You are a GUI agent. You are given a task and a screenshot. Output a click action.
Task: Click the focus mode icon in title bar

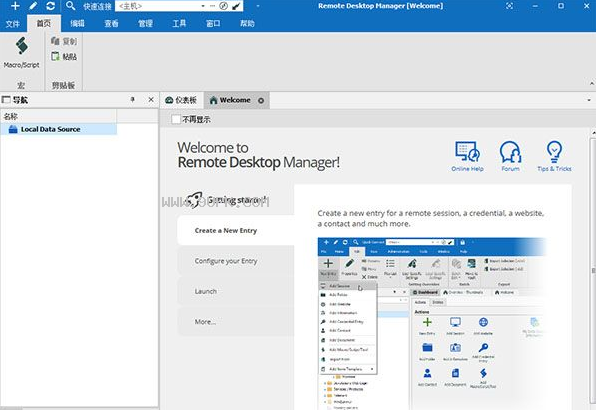509,6
